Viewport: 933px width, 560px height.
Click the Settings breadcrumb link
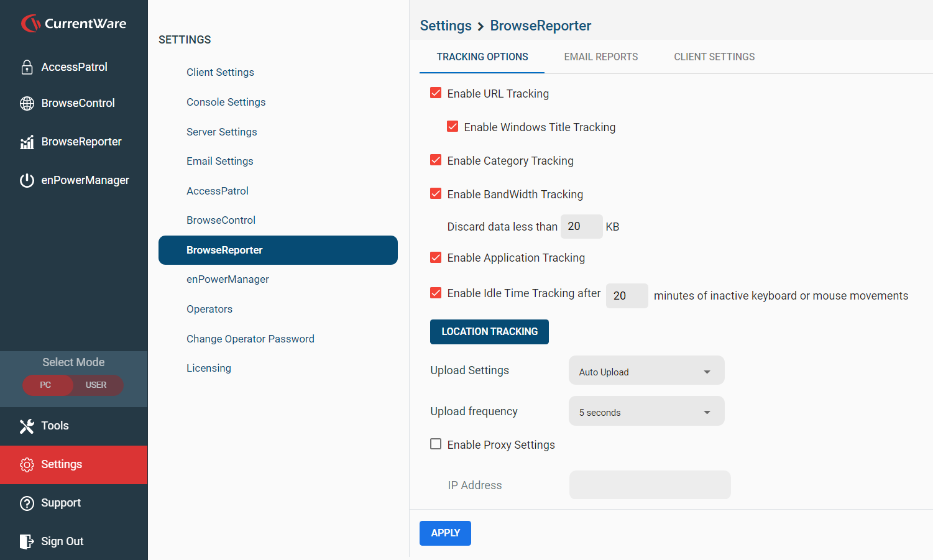tap(446, 25)
